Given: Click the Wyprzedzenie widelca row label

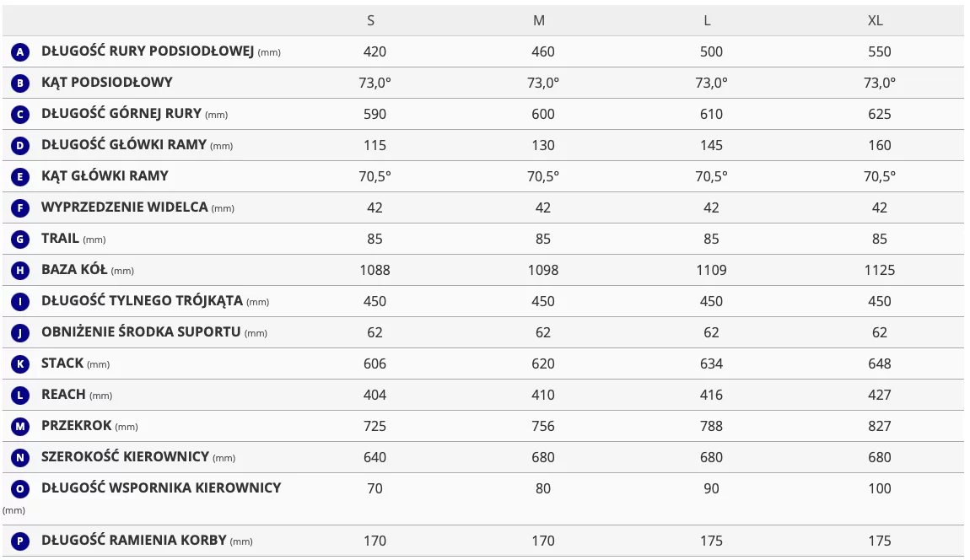Looking at the screenshot, I should tap(137, 207).
